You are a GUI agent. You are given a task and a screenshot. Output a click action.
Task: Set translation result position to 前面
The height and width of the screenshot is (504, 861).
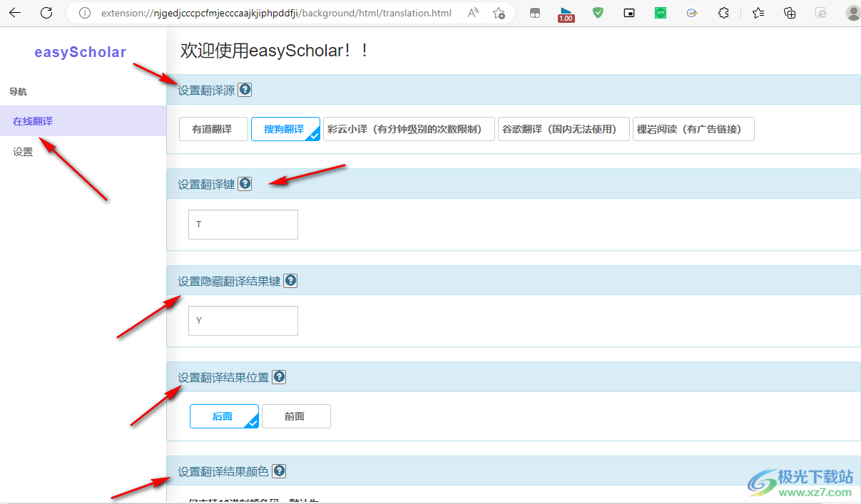[x=296, y=416]
